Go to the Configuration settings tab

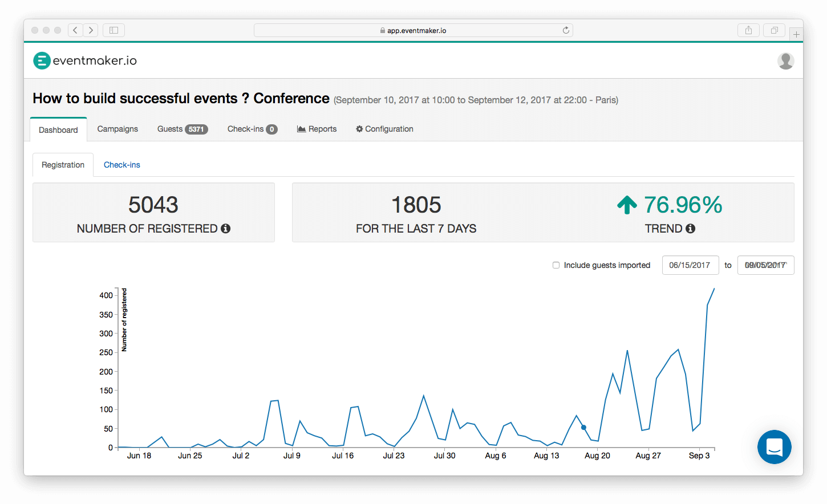point(384,129)
